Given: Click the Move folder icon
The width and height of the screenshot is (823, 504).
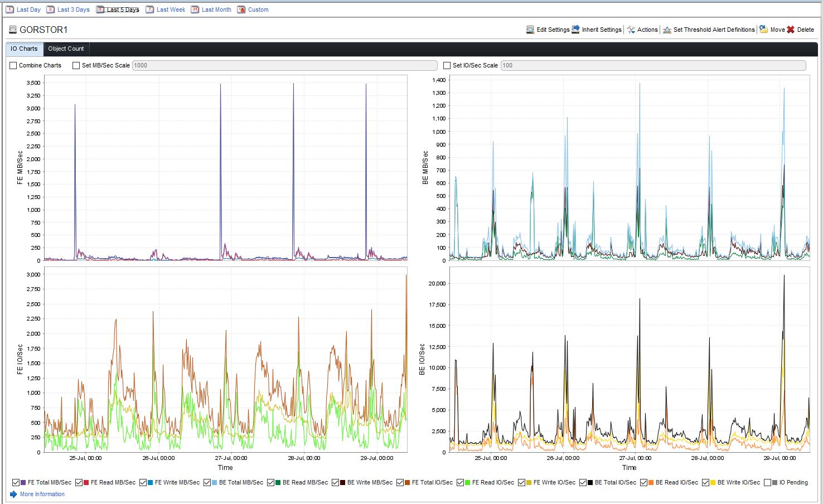Looking at the screenshot, I should [764, 30].
